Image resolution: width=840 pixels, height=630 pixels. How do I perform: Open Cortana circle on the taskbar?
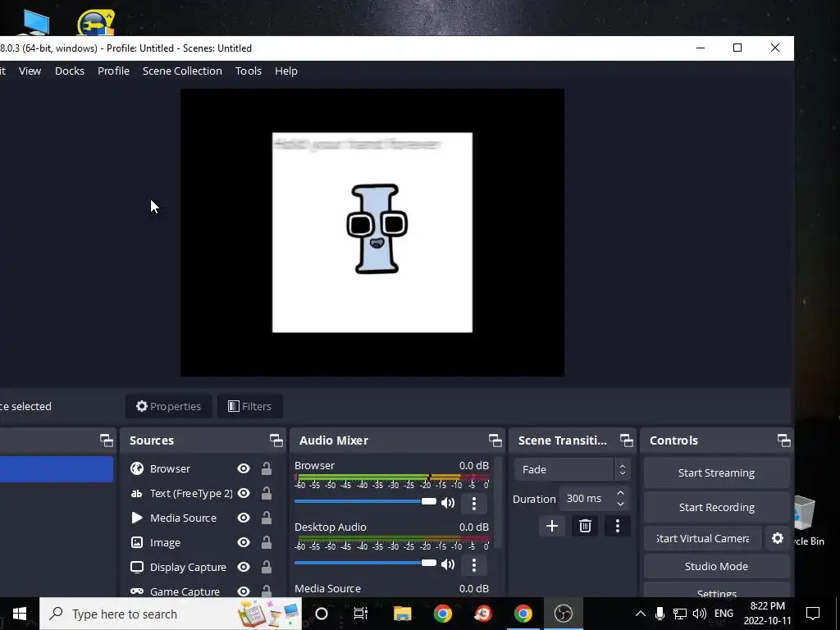click(322, 614)
